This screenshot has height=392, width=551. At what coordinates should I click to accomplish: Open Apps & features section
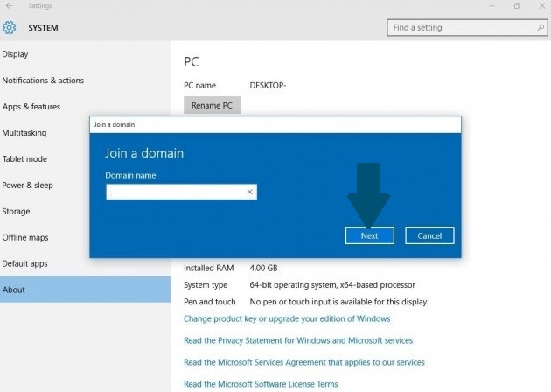pos(85,107)
